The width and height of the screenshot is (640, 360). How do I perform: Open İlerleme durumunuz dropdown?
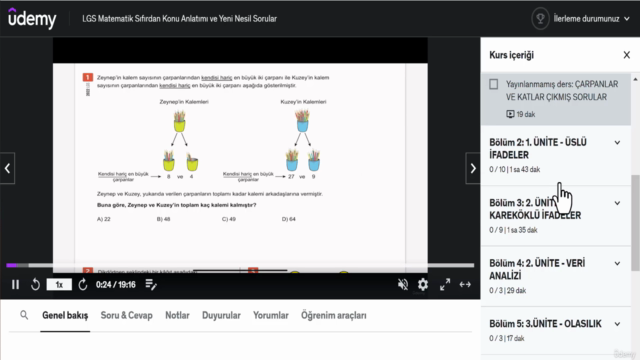[x=591, y=19]
